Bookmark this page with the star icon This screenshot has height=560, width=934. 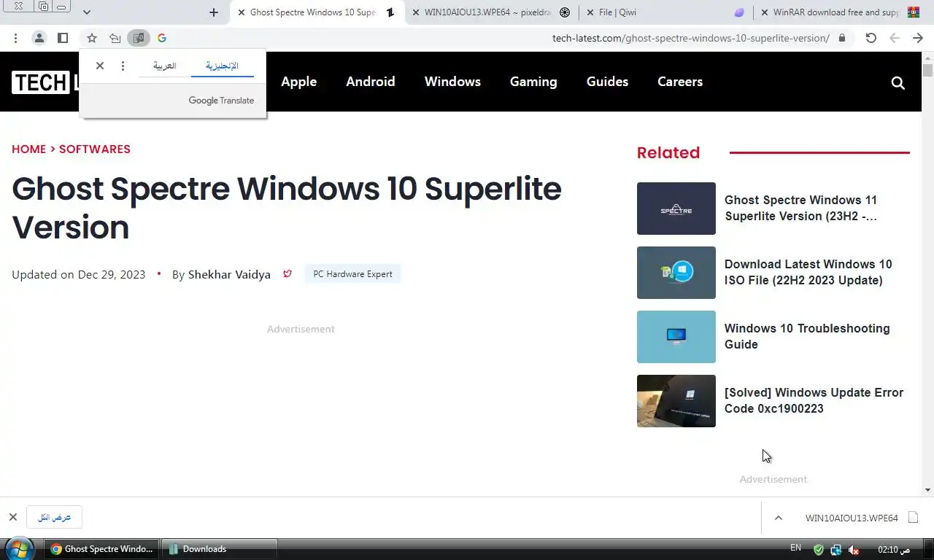[92, 38]
